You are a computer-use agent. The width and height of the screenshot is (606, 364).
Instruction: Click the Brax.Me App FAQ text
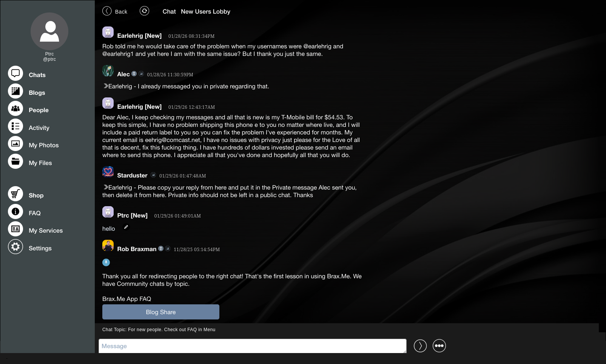point(126,299)
